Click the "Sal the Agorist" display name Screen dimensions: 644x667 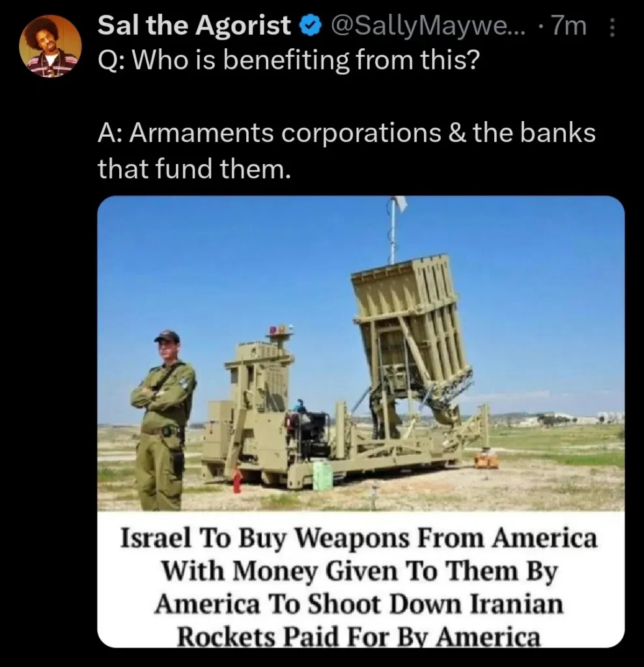coord(194,25)
